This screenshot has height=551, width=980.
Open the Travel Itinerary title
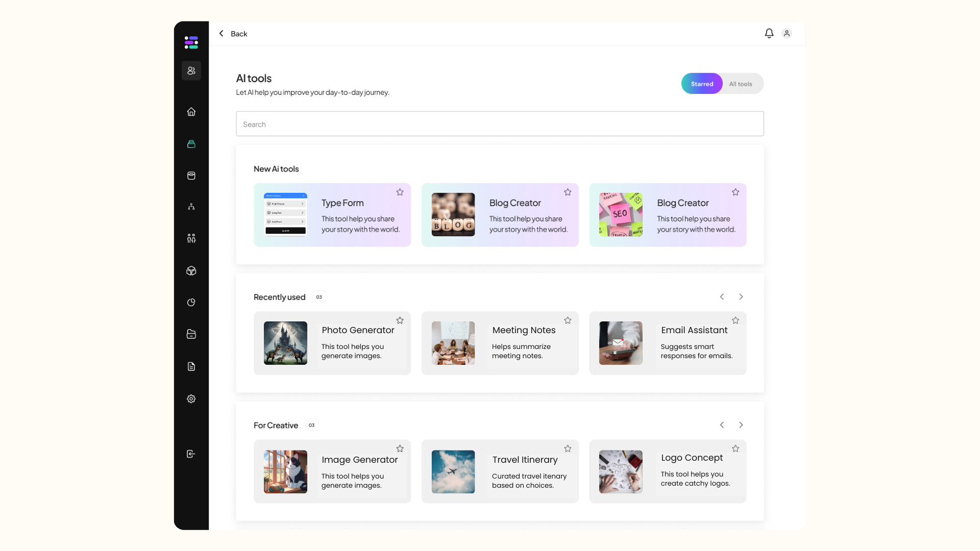point(525,460)
